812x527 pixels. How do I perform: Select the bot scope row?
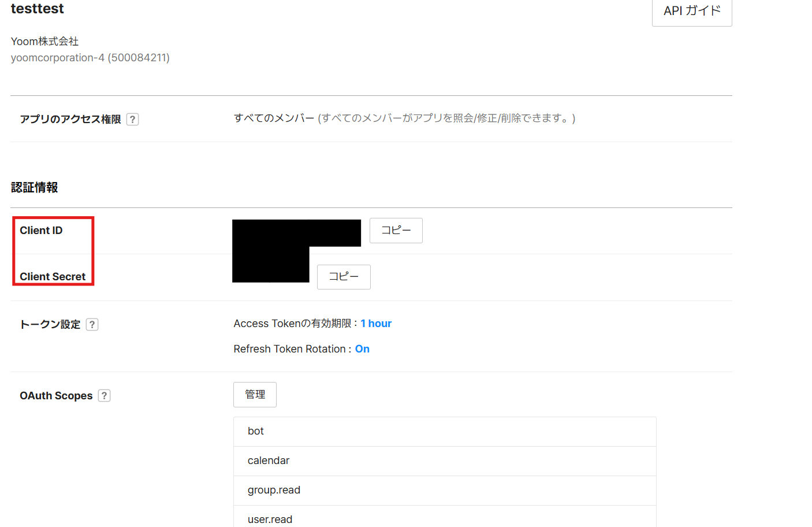click(x=444, y=432)
